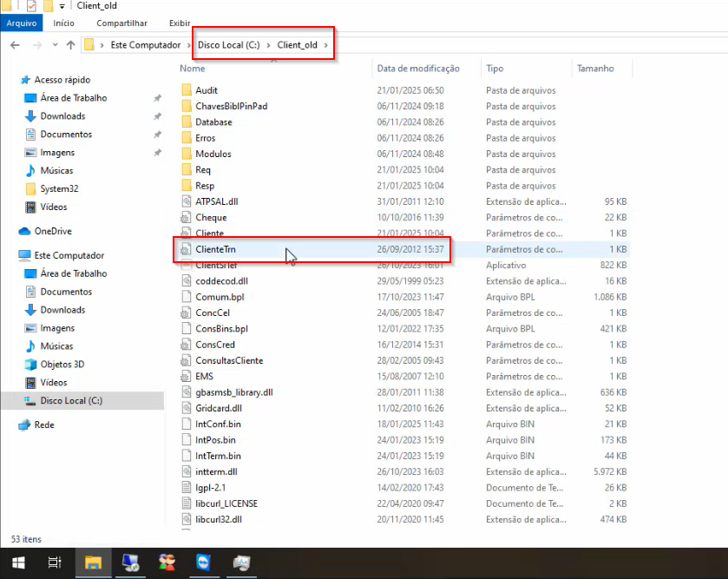This screenshot has width=728, height=579.
Task: Open the Exibir tab
Action: coord(180,23)
